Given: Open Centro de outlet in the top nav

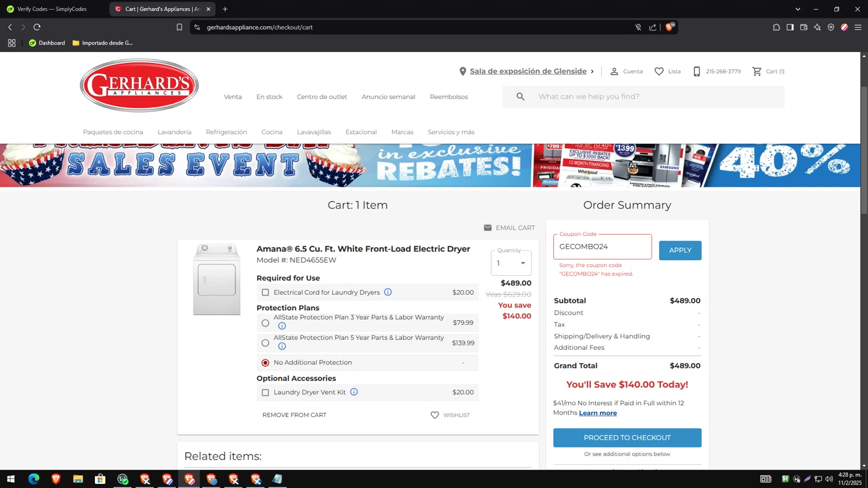Looking at the screenshot, I should (322, 97).
